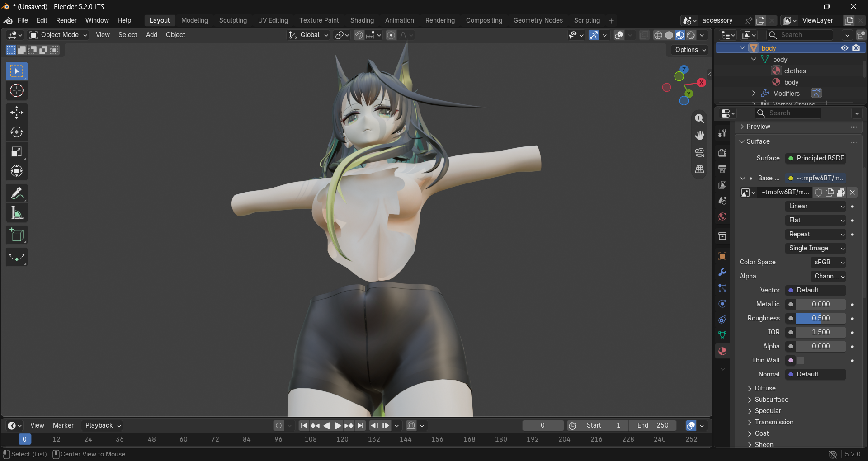Image resolution: width=868 pixels, height=461 pixels.
Task: Add a new workspace tab
Action: tap(611, 21)
